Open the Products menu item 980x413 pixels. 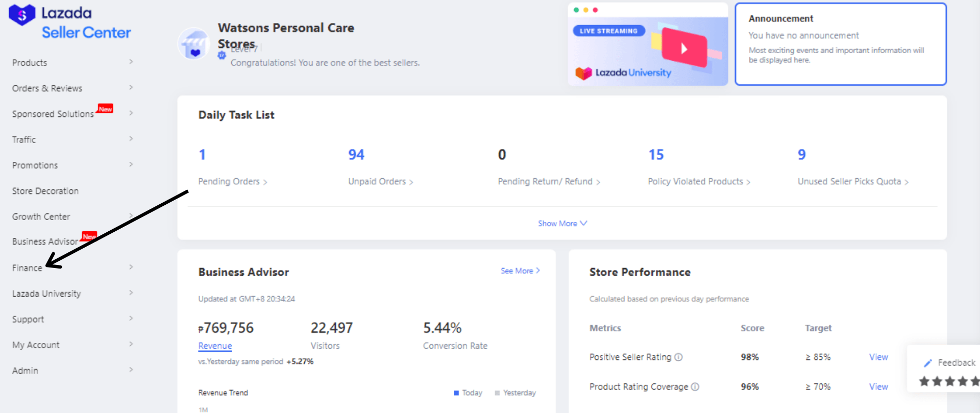click(x=30, y=63)
